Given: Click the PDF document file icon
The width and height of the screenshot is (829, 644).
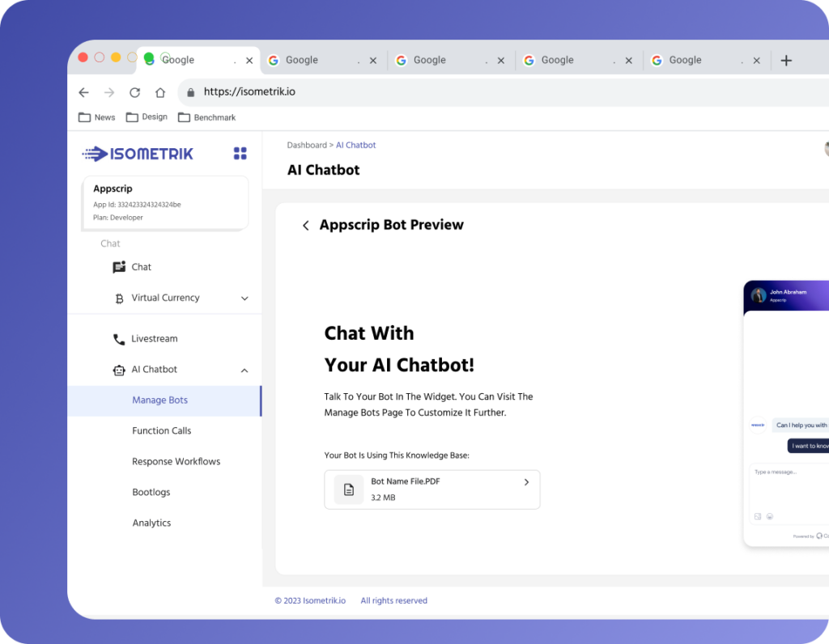Looking at the screenshot, I should point(349,489).
